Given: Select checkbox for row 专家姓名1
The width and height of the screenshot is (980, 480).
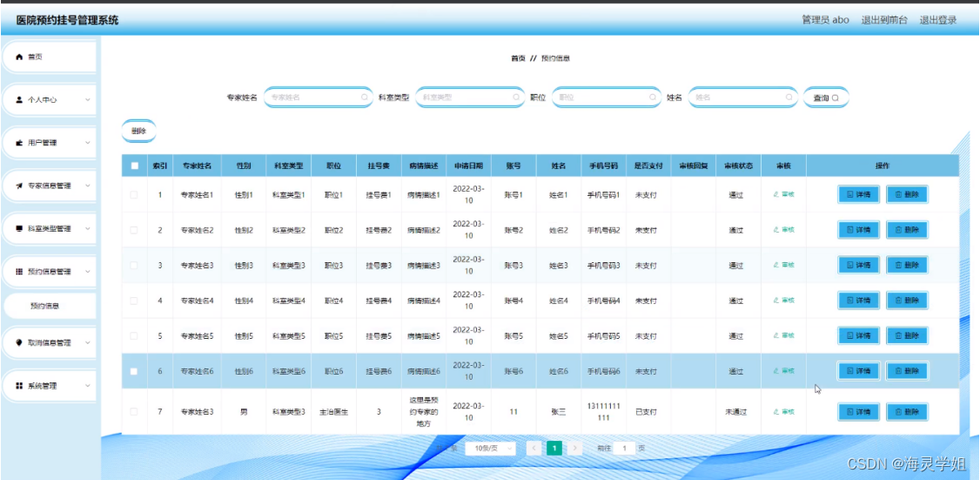Looking at the screenshot, I should point(134,194).
